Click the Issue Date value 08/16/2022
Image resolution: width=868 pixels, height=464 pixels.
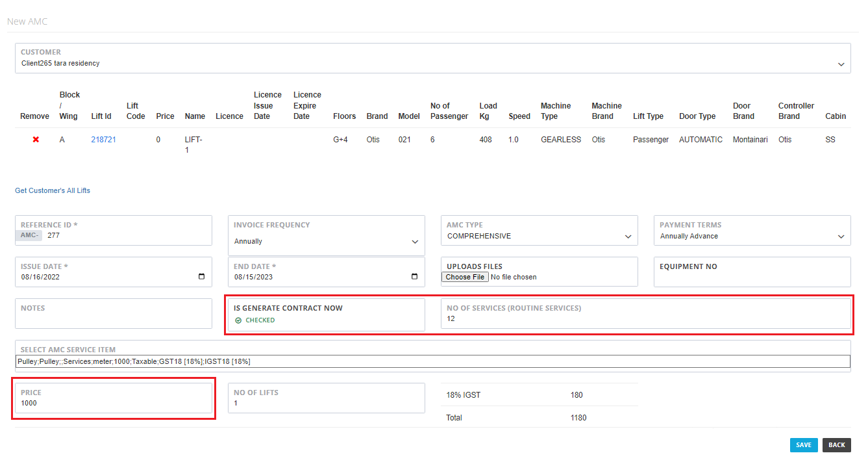click(x=40, y=277)
